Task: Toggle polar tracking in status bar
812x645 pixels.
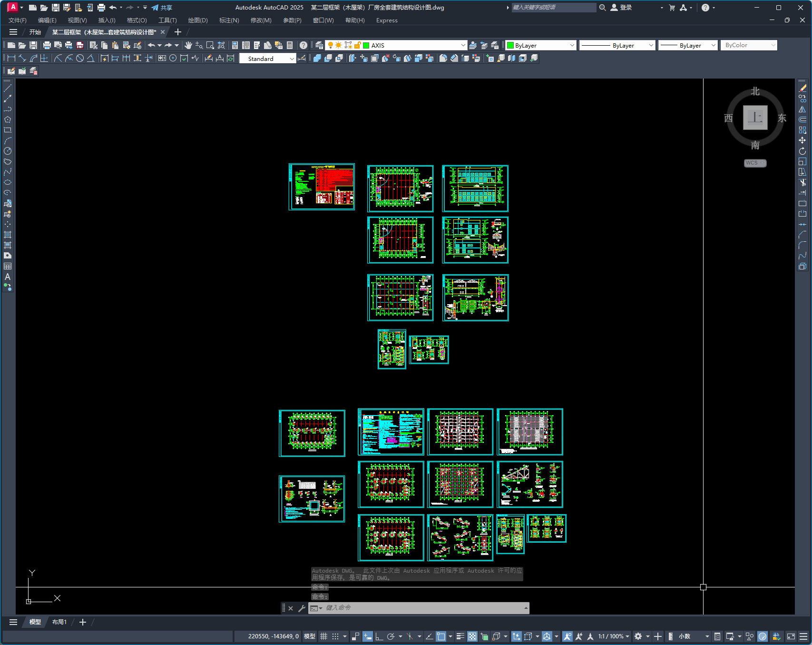Action: [x=391, y=636]
